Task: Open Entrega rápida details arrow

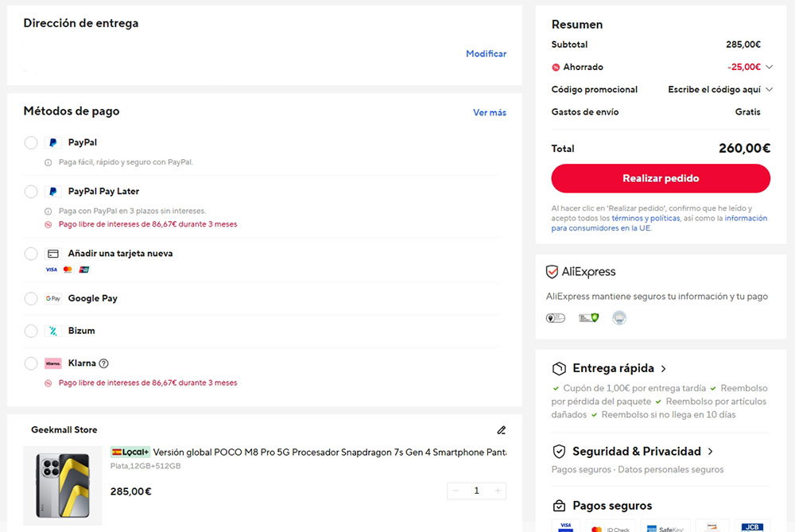Action: click(663, 369)
